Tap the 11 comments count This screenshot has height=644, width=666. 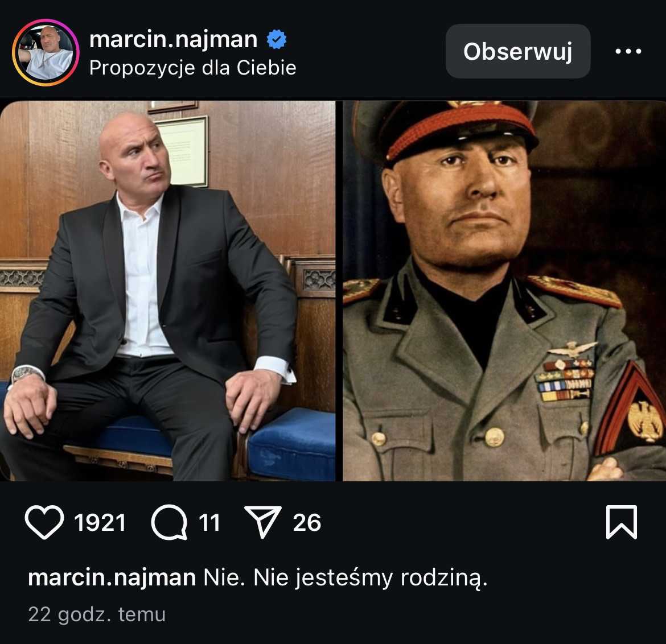pyautogui.click(x=209, y=523)
